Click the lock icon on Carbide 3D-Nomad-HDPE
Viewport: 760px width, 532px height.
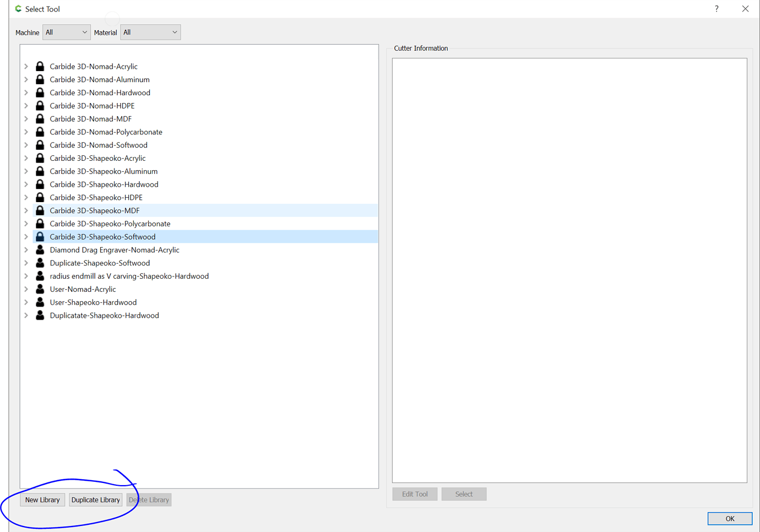click(x=39, y=105)
